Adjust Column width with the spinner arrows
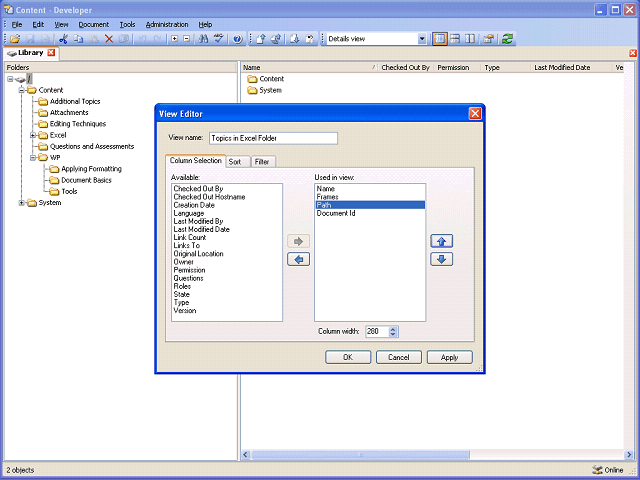The image size is (640, 480). point(393,331)
